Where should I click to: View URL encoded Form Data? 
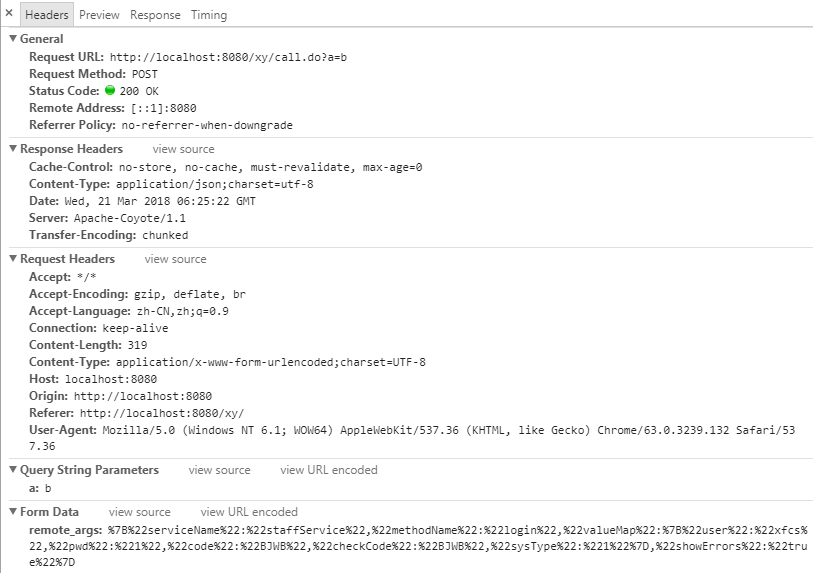[249, 512]
